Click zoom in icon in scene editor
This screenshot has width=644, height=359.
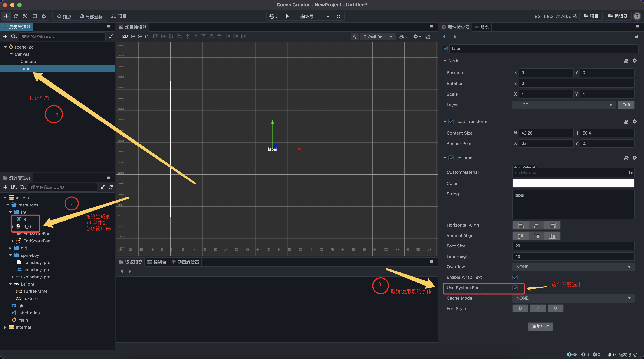tap(133, 37)
